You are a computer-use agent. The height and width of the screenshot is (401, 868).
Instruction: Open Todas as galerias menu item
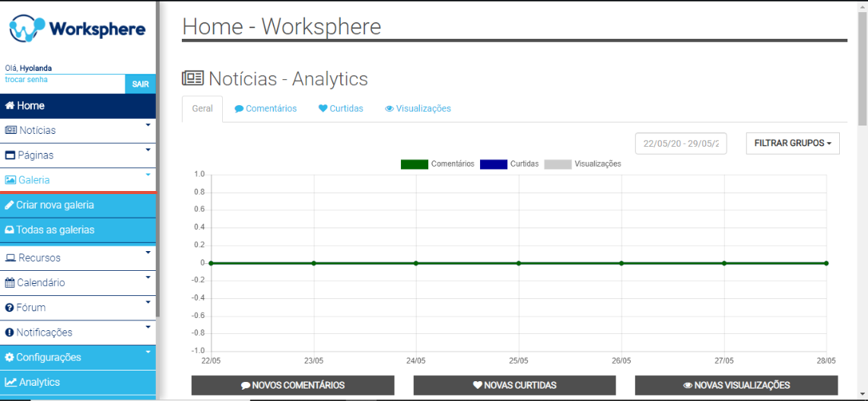(x=78, y=229)
